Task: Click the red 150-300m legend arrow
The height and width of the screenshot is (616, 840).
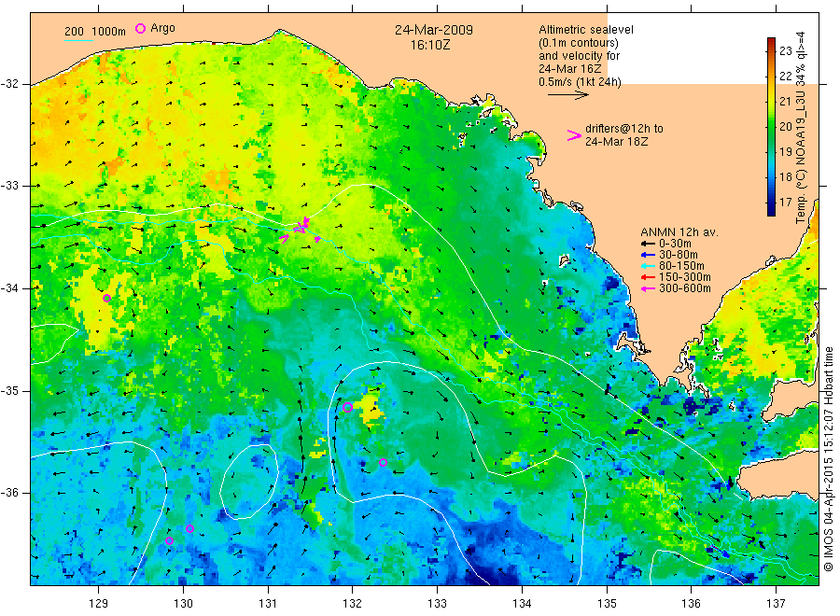Action: coord(648,277)
